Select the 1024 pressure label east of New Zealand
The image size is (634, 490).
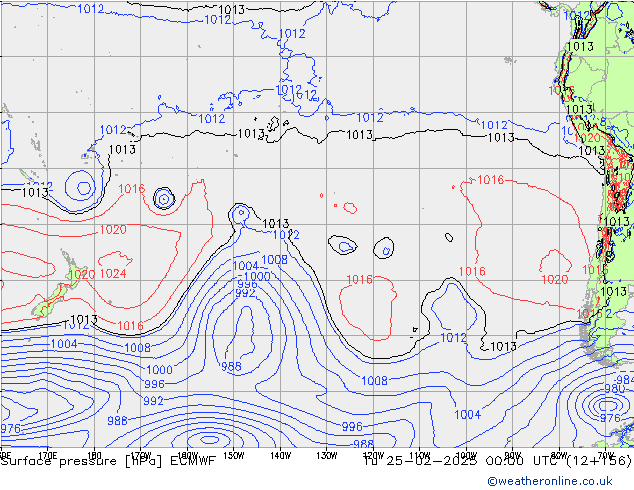113,274
